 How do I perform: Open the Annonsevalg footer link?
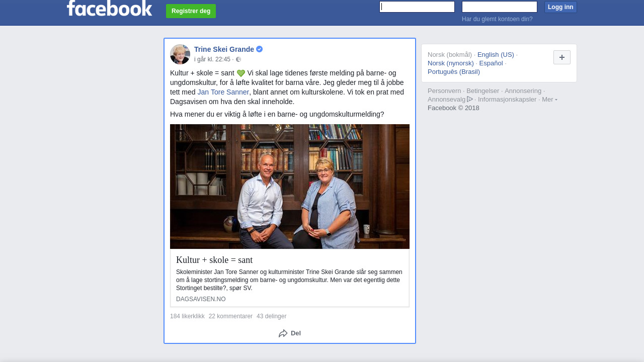(446, 100)
